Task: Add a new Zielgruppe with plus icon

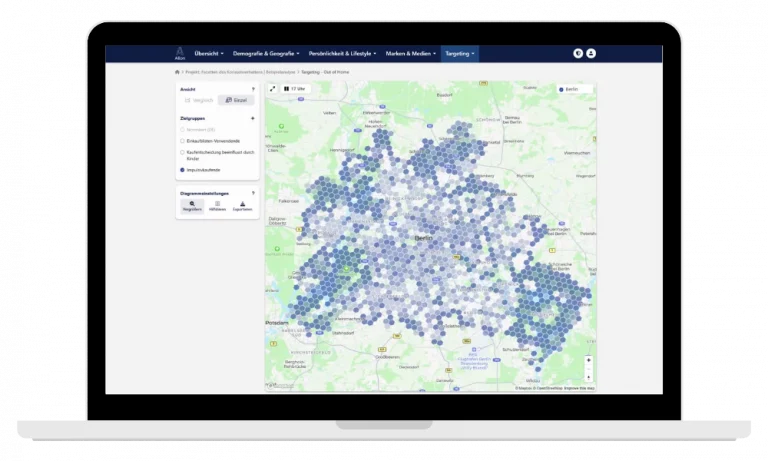Action: [253, 118]
